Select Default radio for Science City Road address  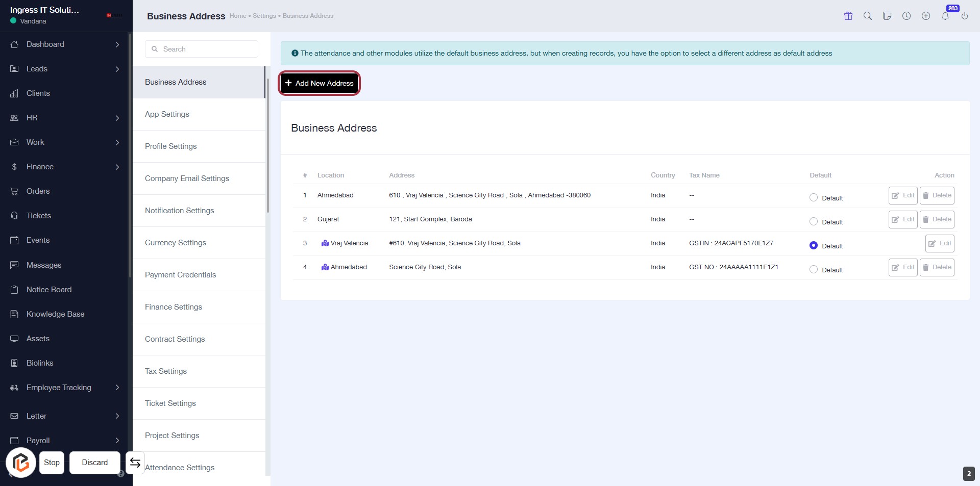[x=814, y=270]
